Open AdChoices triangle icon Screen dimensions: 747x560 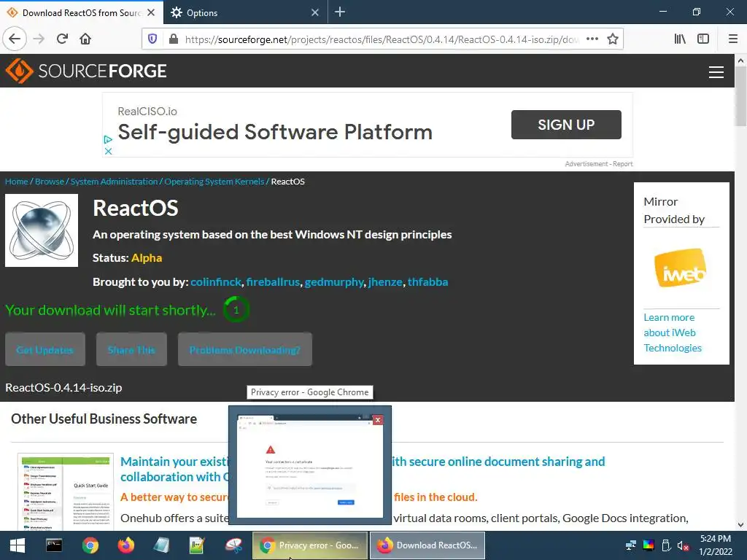click(108, 139)
